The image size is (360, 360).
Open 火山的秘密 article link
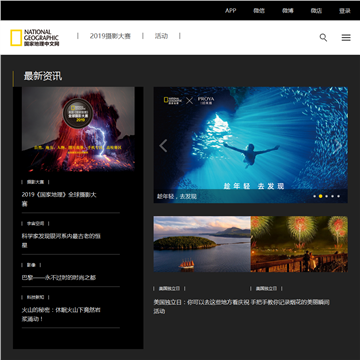pos(61,314)
